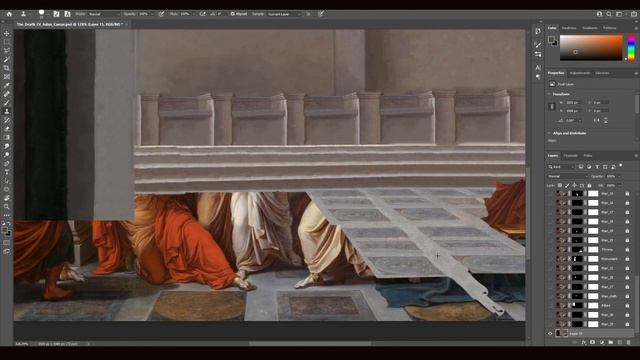Toggle layer filter on/off switch

point(621,166)
